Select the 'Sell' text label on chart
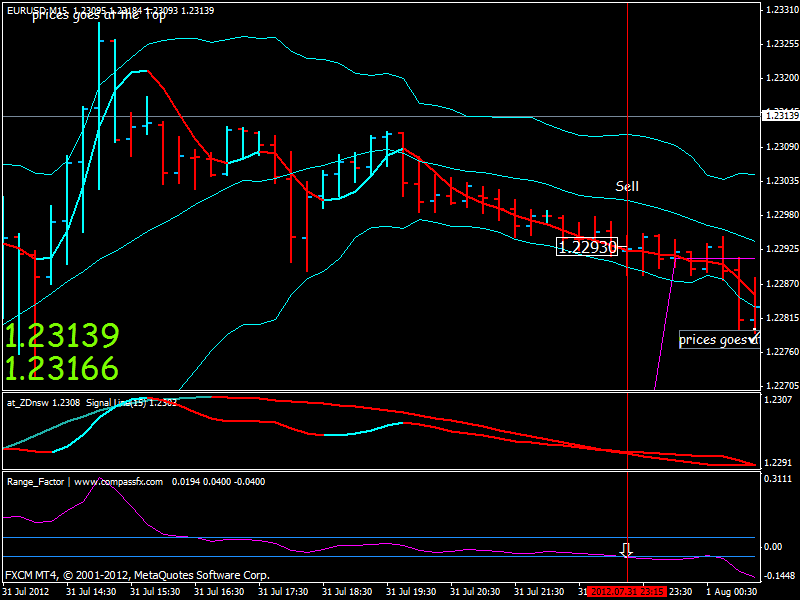 click(627, 186)
